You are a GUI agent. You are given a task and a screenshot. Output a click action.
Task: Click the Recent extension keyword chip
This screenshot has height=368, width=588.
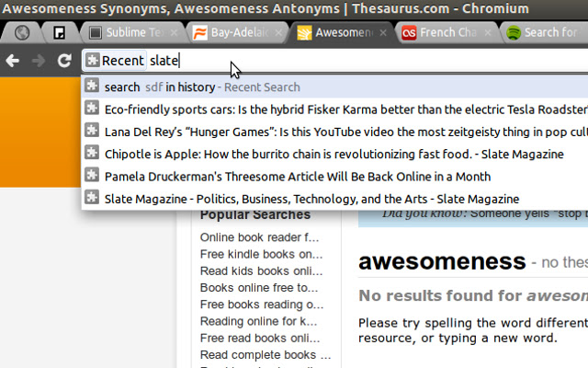(x=115, y=61)
